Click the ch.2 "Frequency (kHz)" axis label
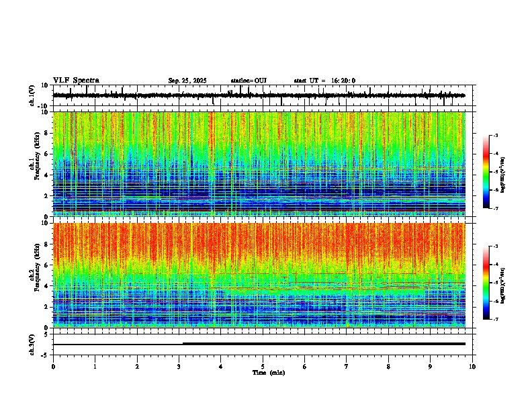The width and height of the screenshot is (532, 411). 37,267
